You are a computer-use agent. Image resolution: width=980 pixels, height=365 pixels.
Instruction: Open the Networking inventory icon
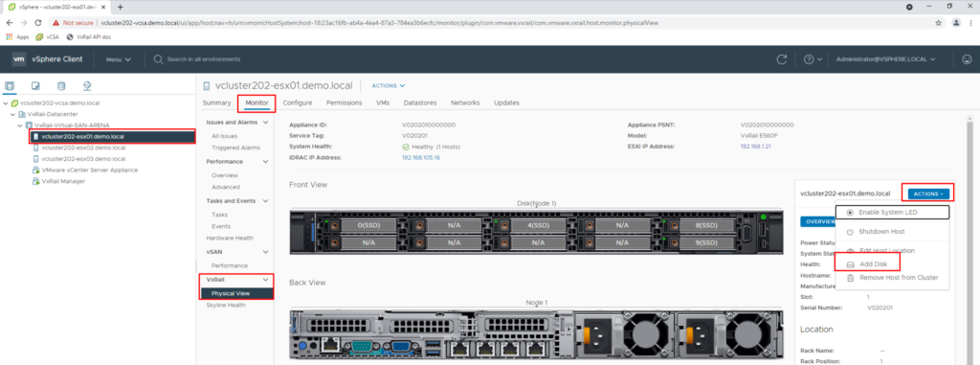pyautogui.click(x=87, y=86)
